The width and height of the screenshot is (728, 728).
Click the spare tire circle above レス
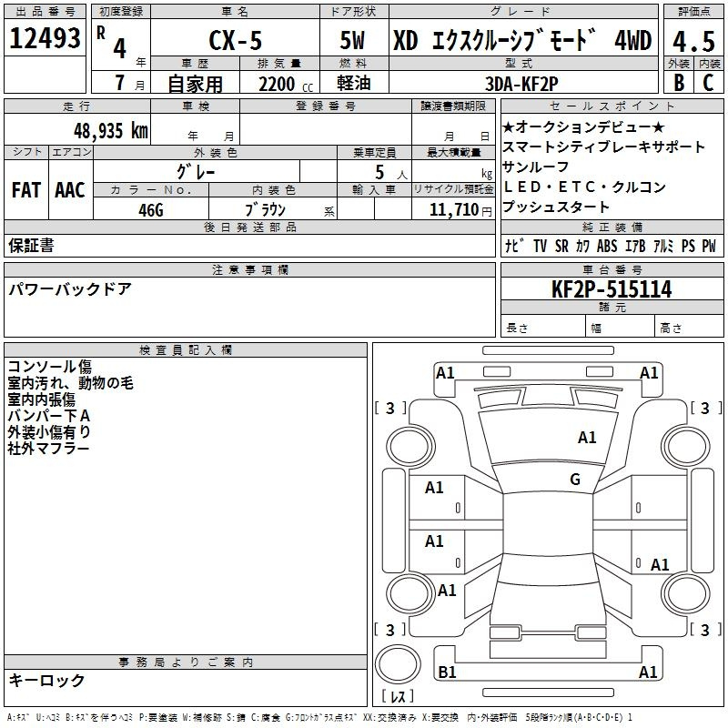398,664
